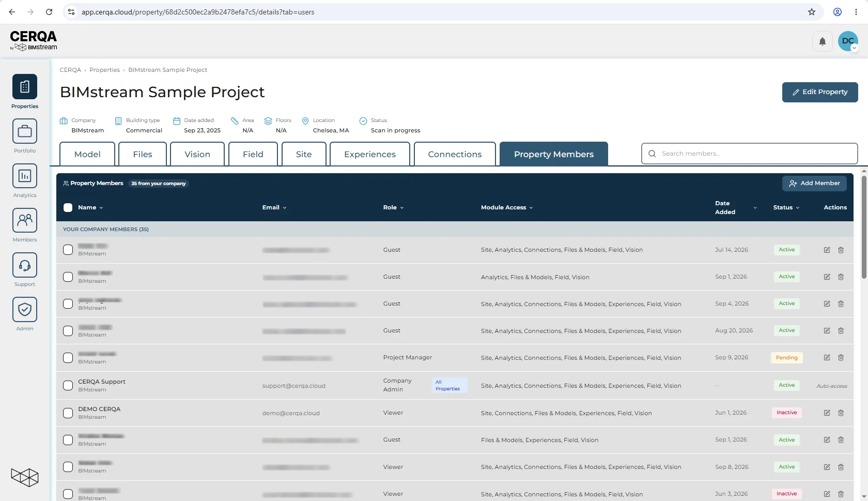The image size is (868, 501).
Task: Toggle the select-all members checkbox
Action: [x=68, y=207]
